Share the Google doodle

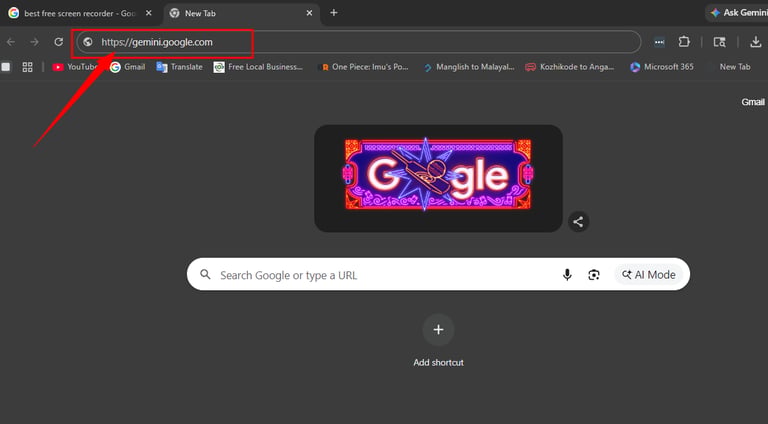click(578, 222)
